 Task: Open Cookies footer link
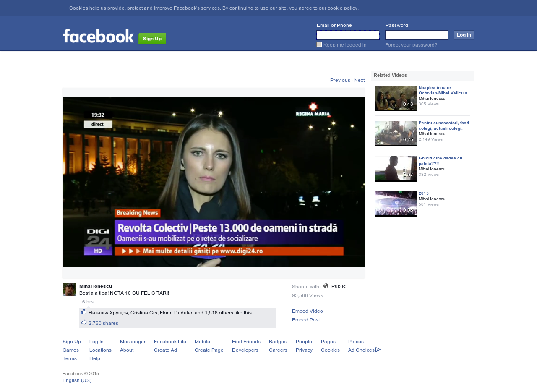coord(330,350)
